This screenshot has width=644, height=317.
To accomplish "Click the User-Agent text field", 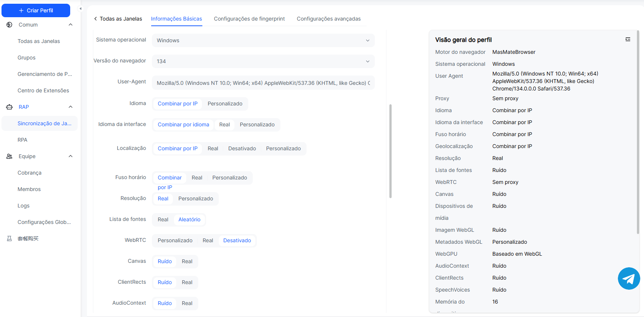I will click(263, 83).
